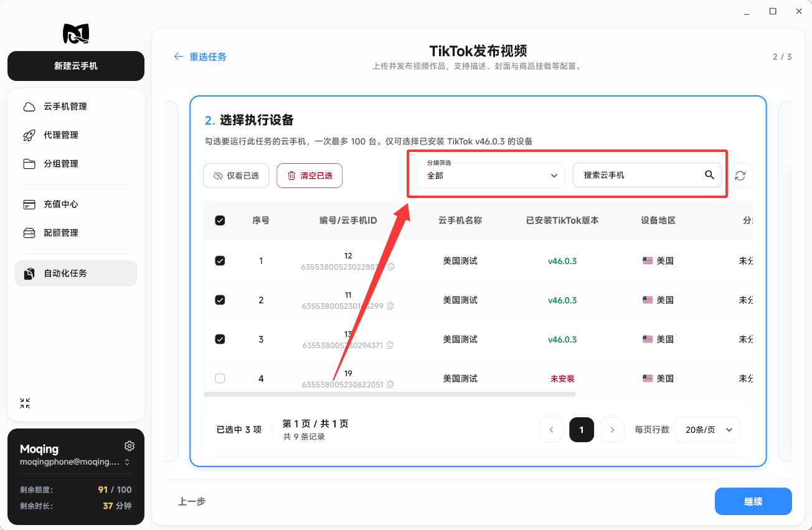Open 充值中心 menu item
Screen dimensions: 812x530
click(x=76, y=204)
